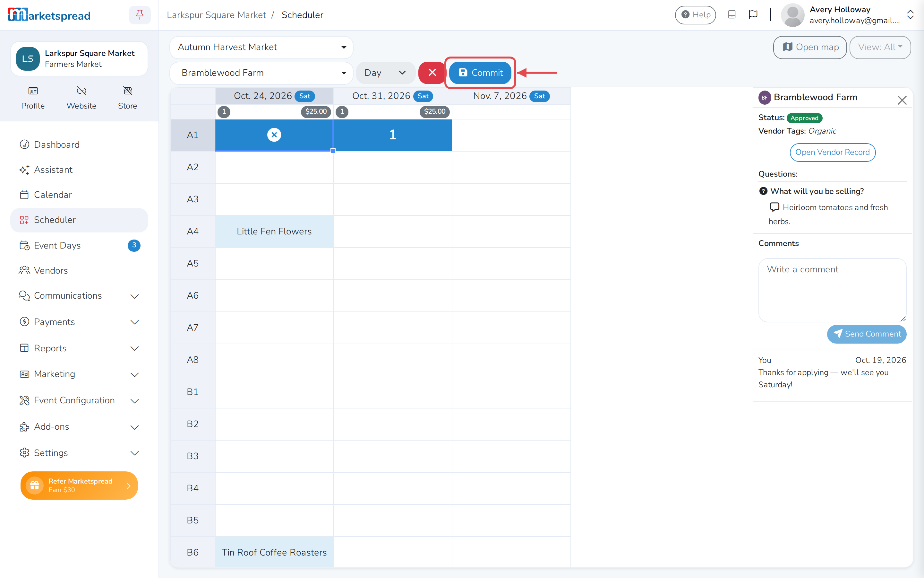
Task: Go to Dashboard in sidebar
Action: pyautogui.click(x=79, y=144)
